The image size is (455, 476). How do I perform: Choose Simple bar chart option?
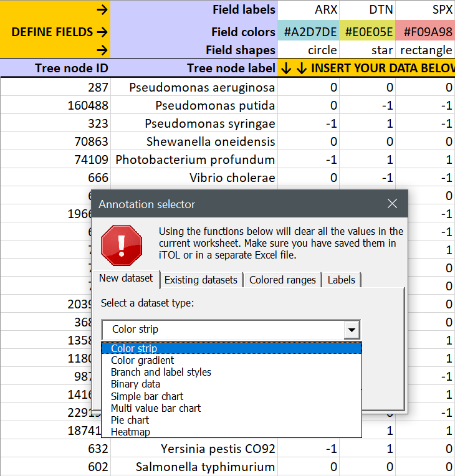[x=147, y=396]
